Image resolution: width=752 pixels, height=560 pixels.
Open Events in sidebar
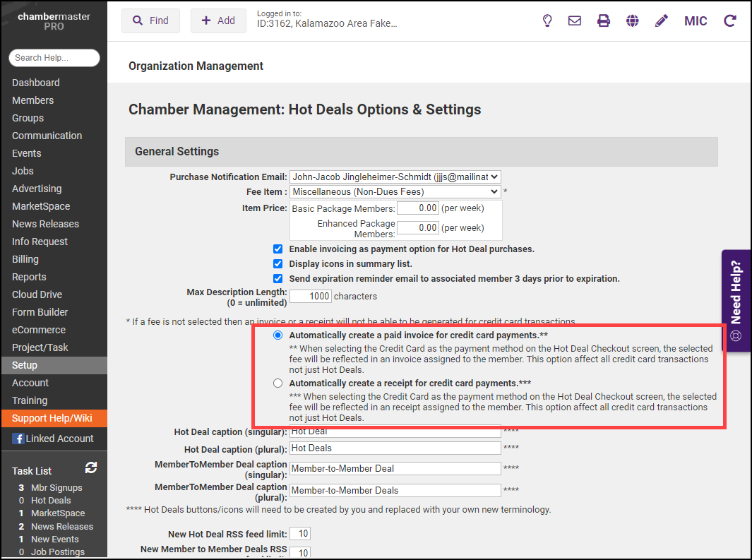26,153
